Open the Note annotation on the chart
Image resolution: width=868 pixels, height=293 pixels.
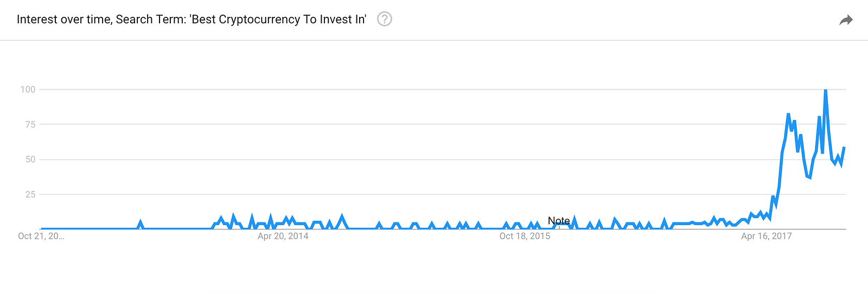click(559, 221)
